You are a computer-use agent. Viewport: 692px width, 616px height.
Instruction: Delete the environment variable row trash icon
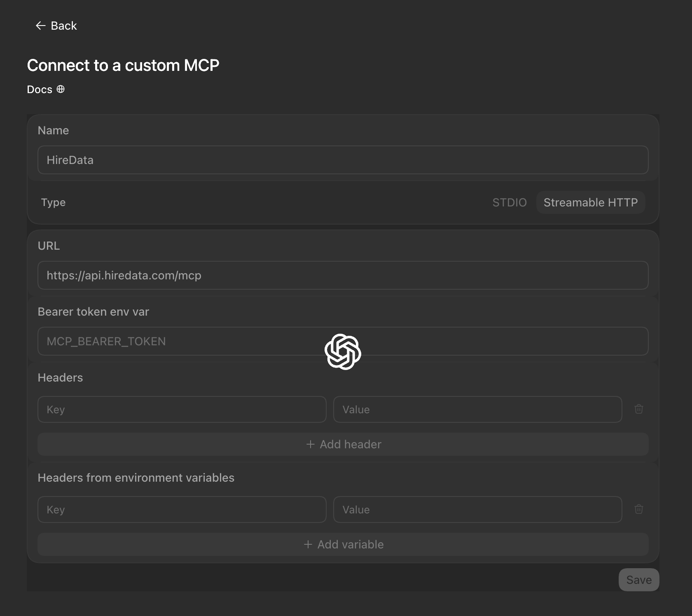point(638,509)
